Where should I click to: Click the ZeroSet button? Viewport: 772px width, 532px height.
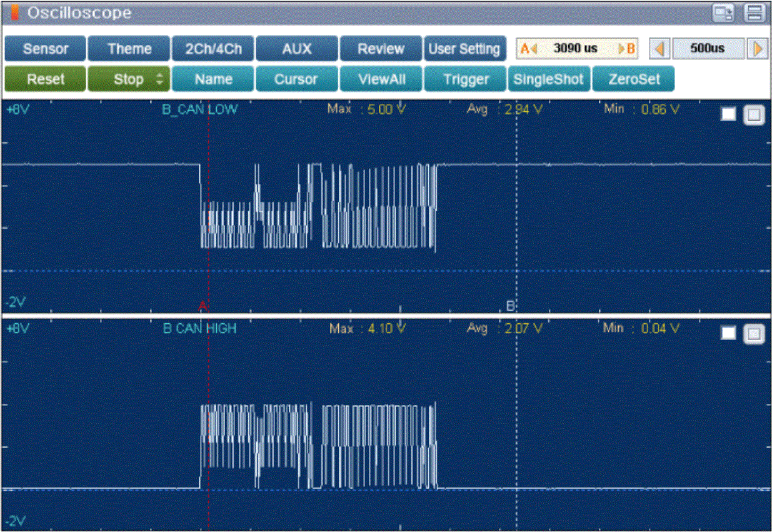coord(633,79)
